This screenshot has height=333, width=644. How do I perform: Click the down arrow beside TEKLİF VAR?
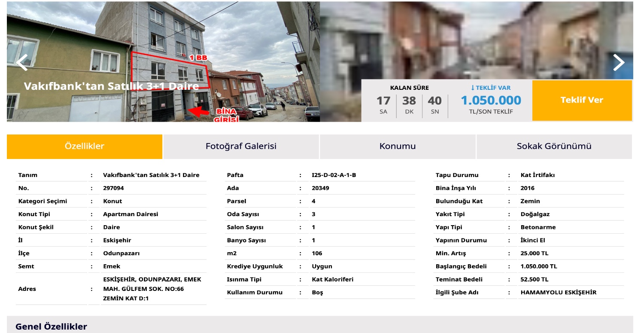[x=473, y=88]
